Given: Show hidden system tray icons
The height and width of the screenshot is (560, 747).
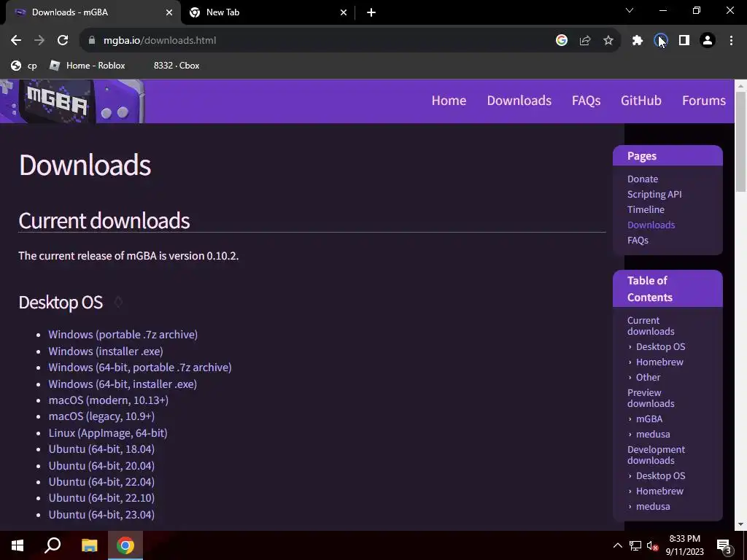Looking at the screenshot, I should click(617, 545).
